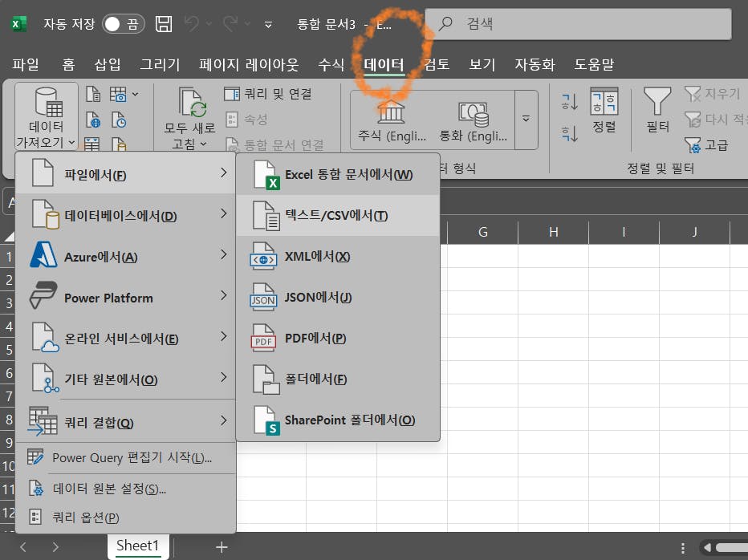Click the redo arrow icon

tap(230, 23)
